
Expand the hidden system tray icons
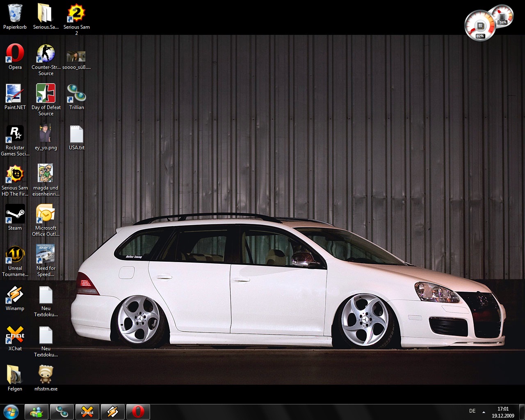(x=484, y=412)
